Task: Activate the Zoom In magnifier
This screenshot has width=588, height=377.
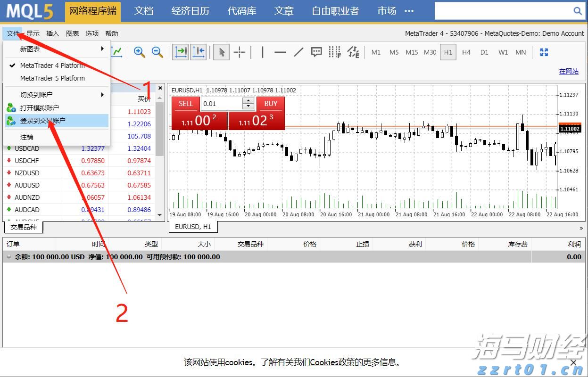Action: click(x=139, y=52)
